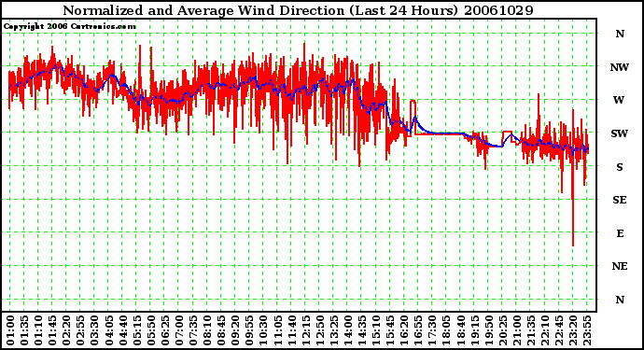644x350 pixels.
Task: Click the date "20061029" in the title
Action: coord(498,10)
